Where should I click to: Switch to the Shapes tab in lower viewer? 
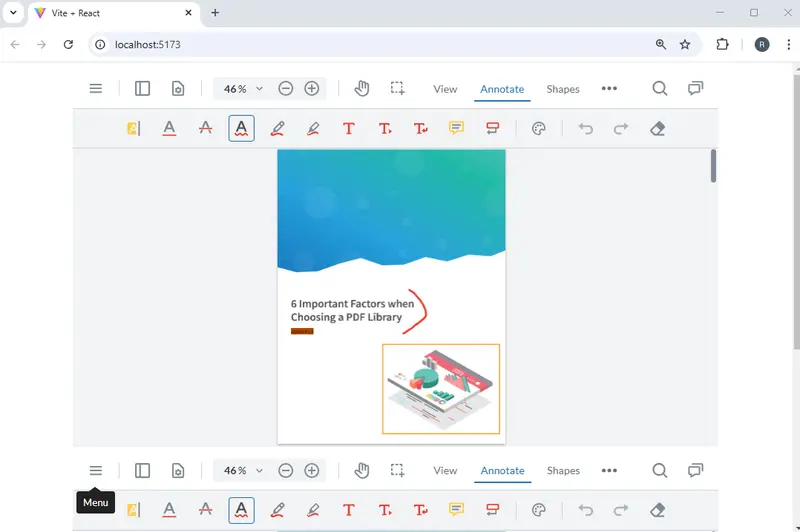point(563,470)
